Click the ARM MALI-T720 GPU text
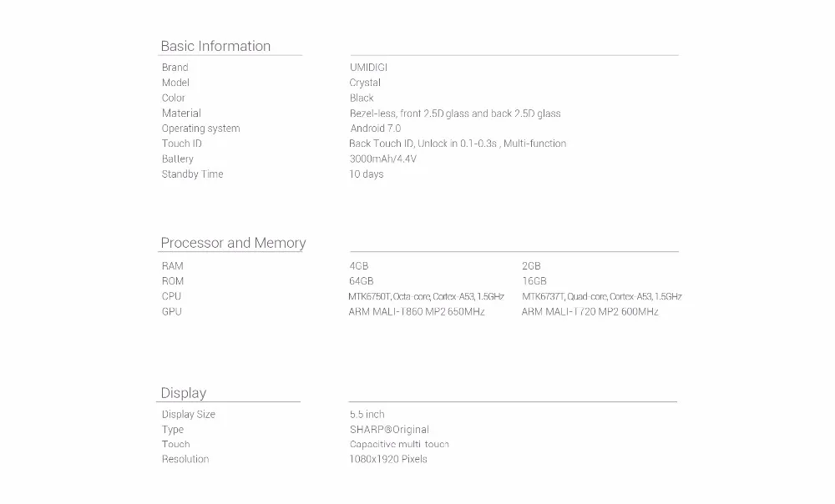This screenshot has height=504, width=835. tap(590, 312)
